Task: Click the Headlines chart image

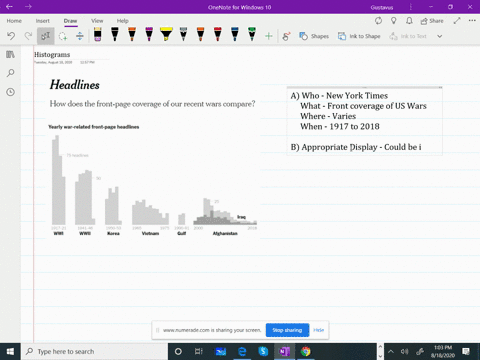Action: 153,157
